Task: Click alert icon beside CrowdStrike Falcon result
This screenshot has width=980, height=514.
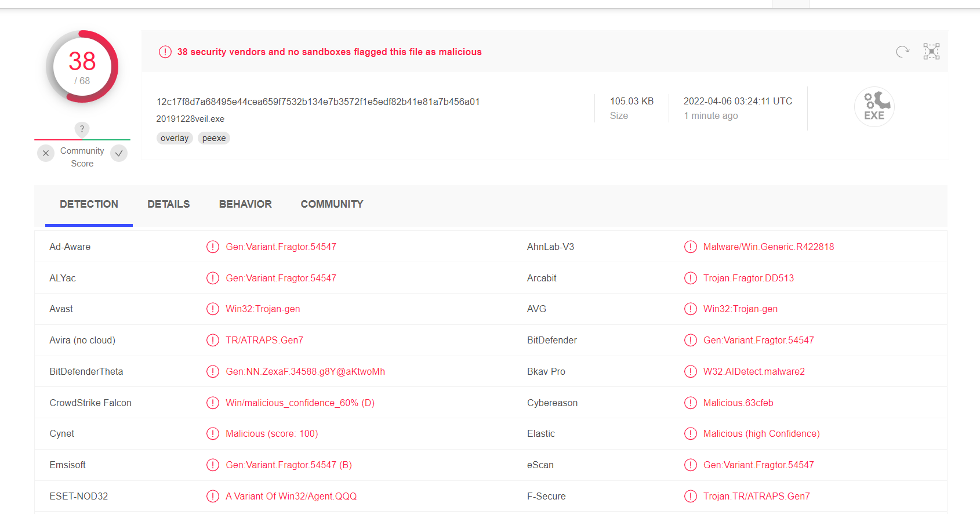Action: [x=213, y=403]
